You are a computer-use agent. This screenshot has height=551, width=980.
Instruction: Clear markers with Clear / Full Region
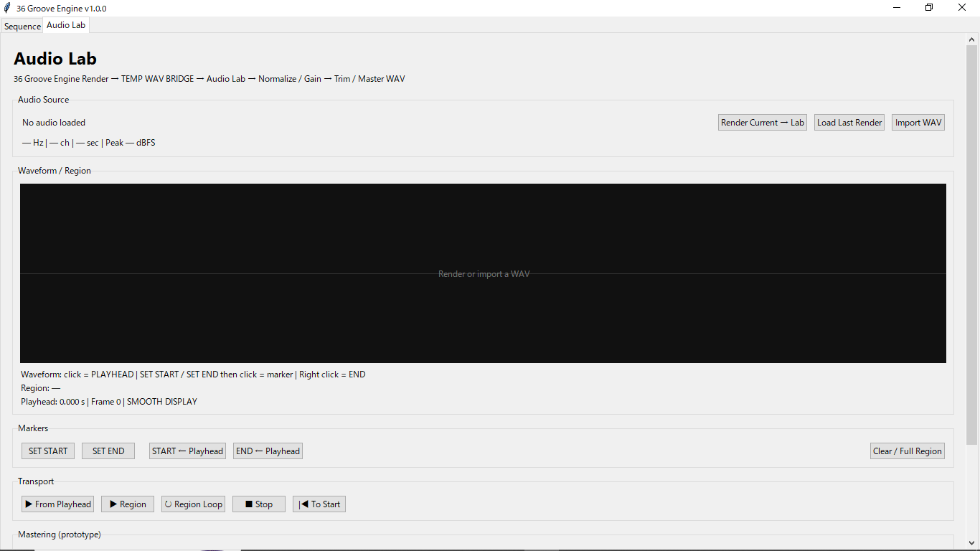908,451
